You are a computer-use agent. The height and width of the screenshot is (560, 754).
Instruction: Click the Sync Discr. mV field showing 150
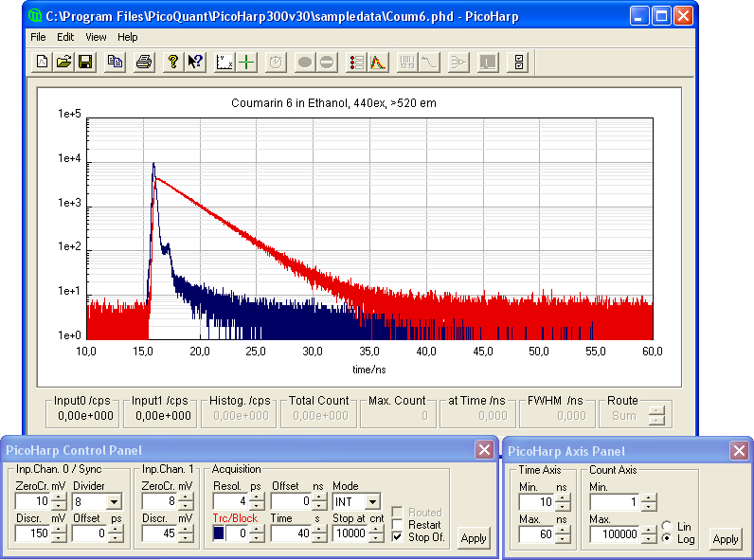tap(33, 533)
